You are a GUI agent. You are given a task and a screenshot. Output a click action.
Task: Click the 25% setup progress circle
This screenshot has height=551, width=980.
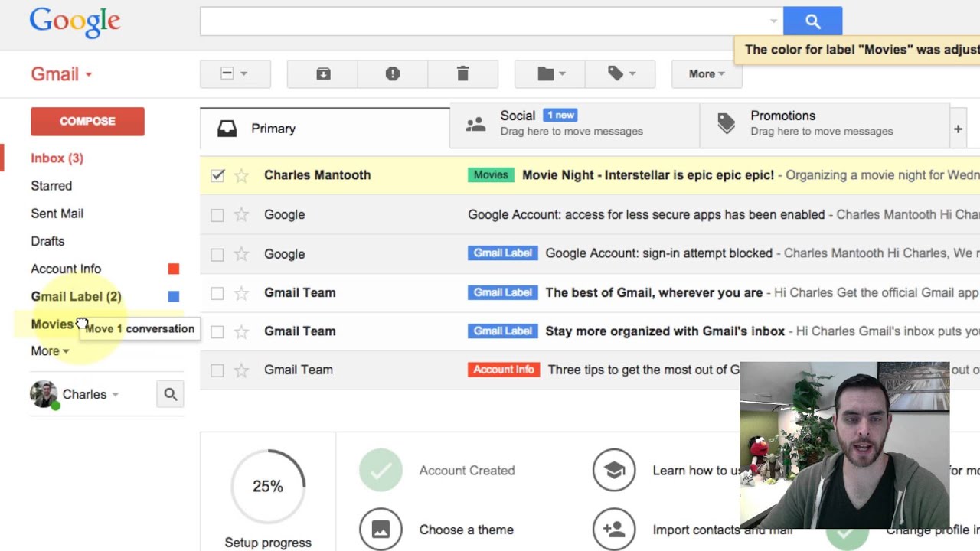tap(268, 486)
